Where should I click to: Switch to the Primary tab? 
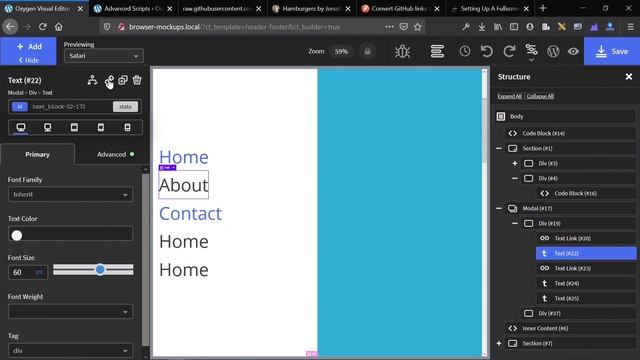(38, 154)
